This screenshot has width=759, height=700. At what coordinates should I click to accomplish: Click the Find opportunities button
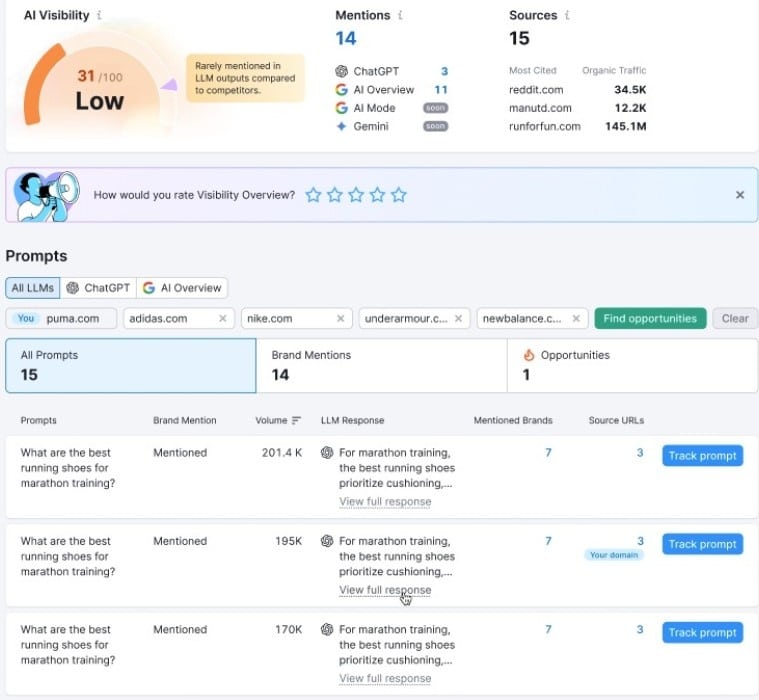(650, 319)
